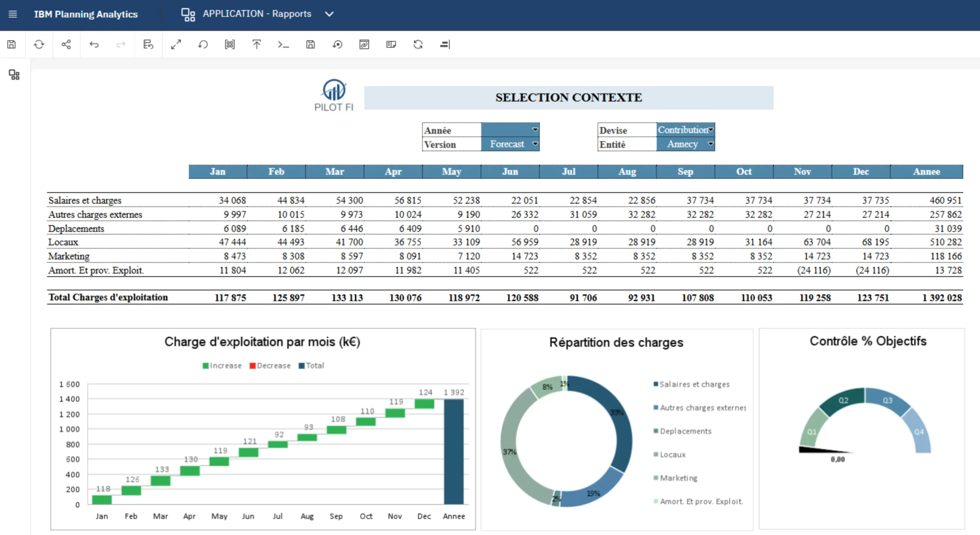This screenshot has height=535, width=980.
Task: Click the first Save icon in toolbar
Action: [11, 44]
